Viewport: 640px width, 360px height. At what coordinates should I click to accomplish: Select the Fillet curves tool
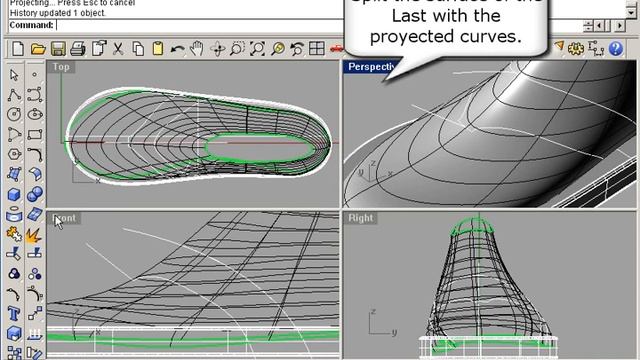35,154
